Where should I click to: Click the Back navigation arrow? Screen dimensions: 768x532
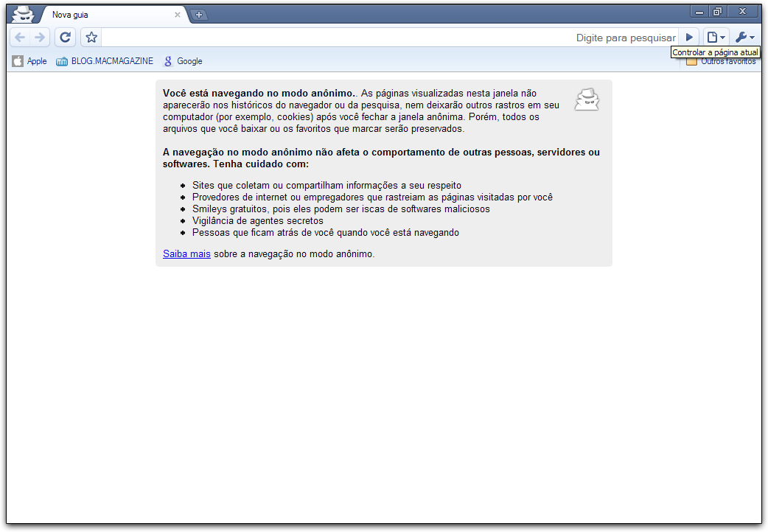[20, 38]
